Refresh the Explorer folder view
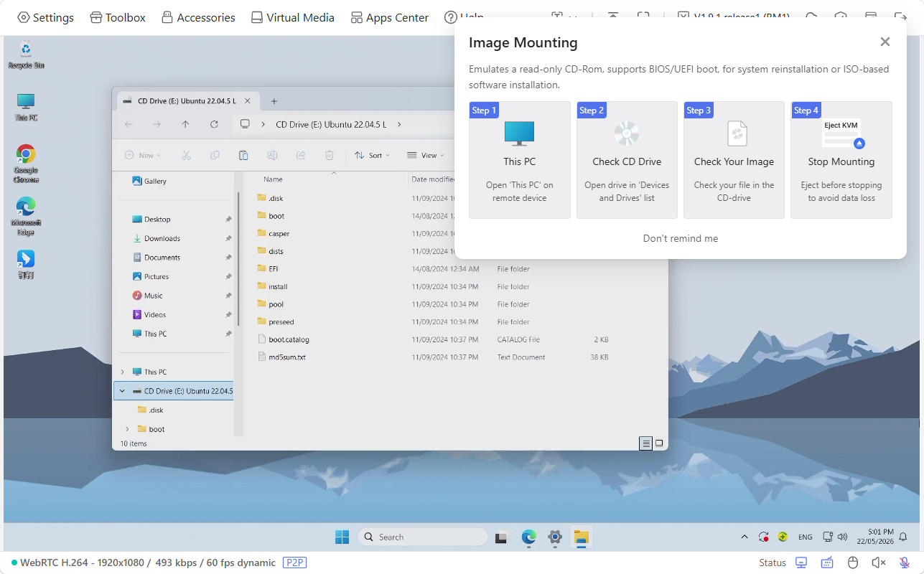 (x=214, y=124)
